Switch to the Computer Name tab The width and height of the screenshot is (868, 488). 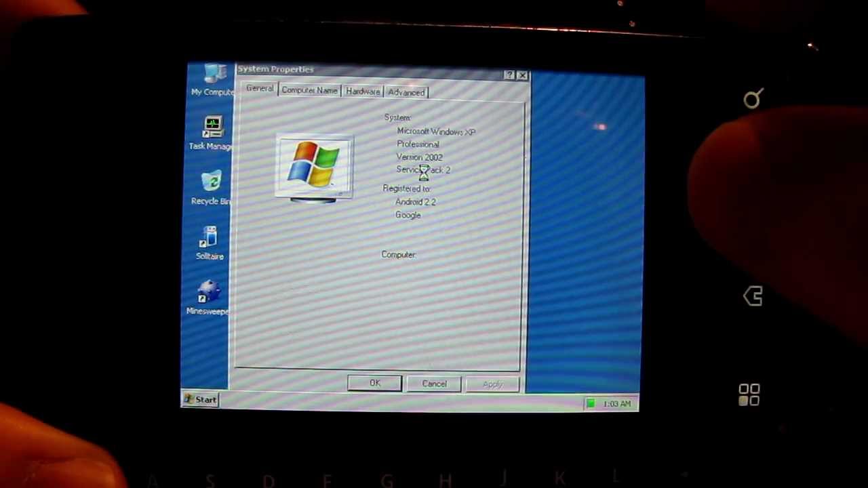click(309, 90)
